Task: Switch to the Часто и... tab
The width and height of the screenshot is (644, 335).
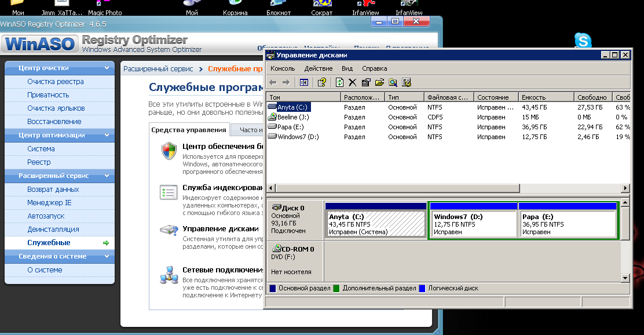Action: click(x=247, y=130)
